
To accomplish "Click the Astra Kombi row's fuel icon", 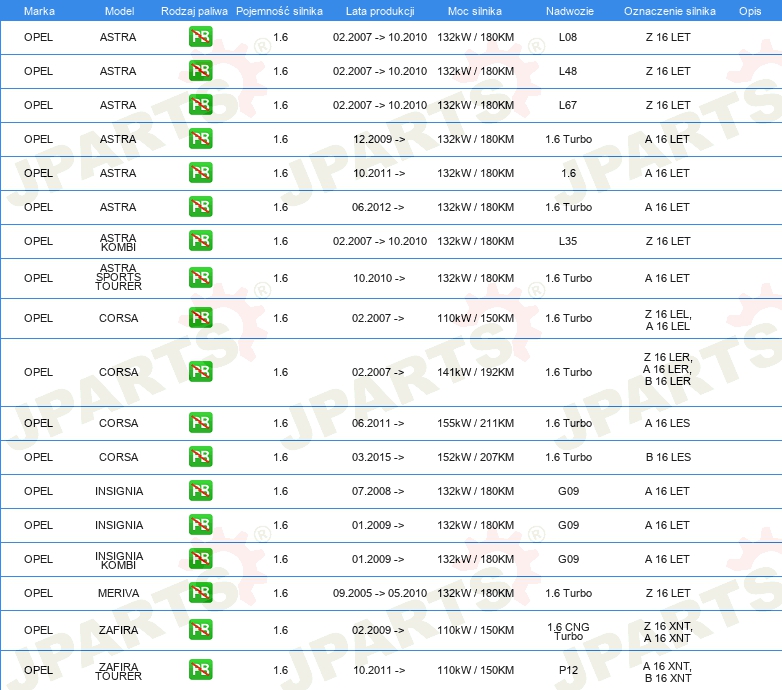I will (x=200, y=240).
